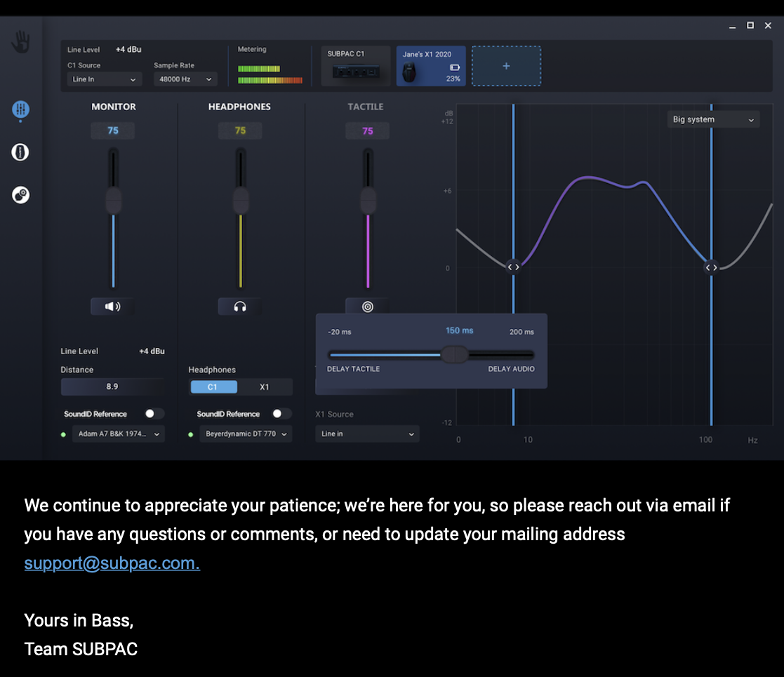Select the SUBPAC C1 device tab
The image size is (784, 677).
[356, 66]
